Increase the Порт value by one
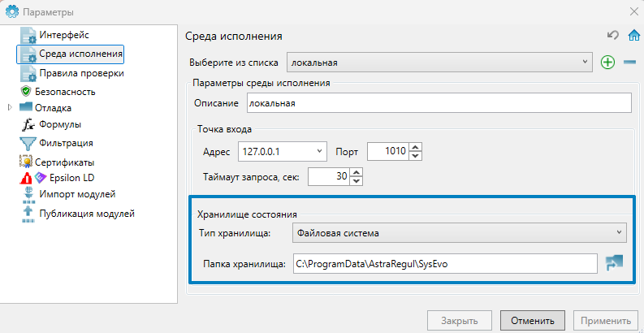 click(x=416, y=147)
